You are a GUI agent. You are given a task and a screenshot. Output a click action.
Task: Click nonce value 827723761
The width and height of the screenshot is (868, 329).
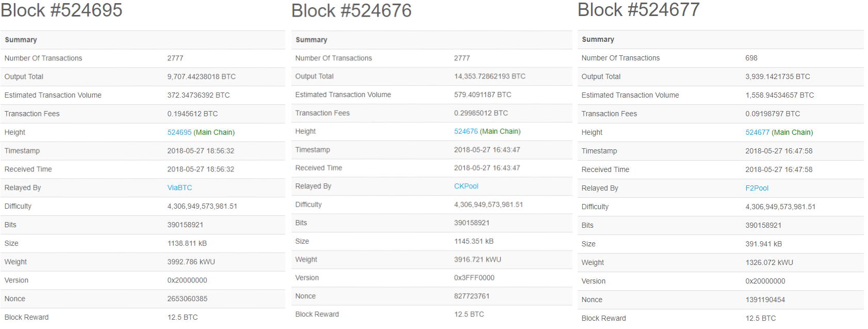click(471, 296)
